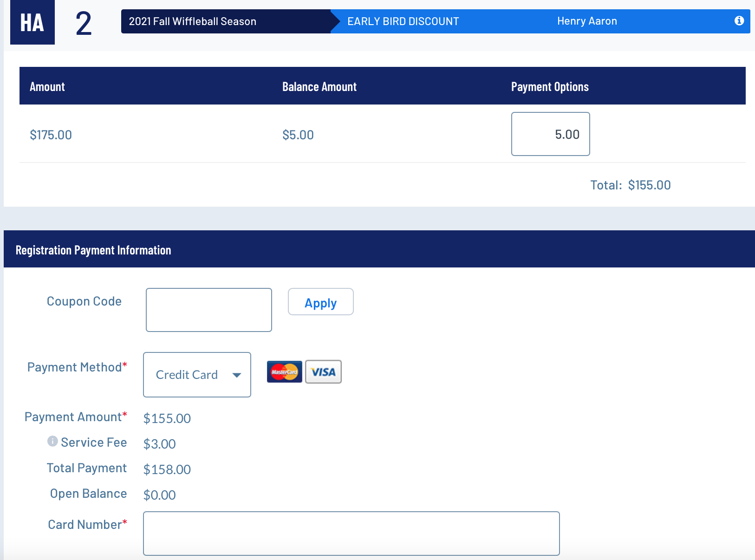Click the Card Number input field
Viewport: 755px width, 560px height.
pos(351,534)
